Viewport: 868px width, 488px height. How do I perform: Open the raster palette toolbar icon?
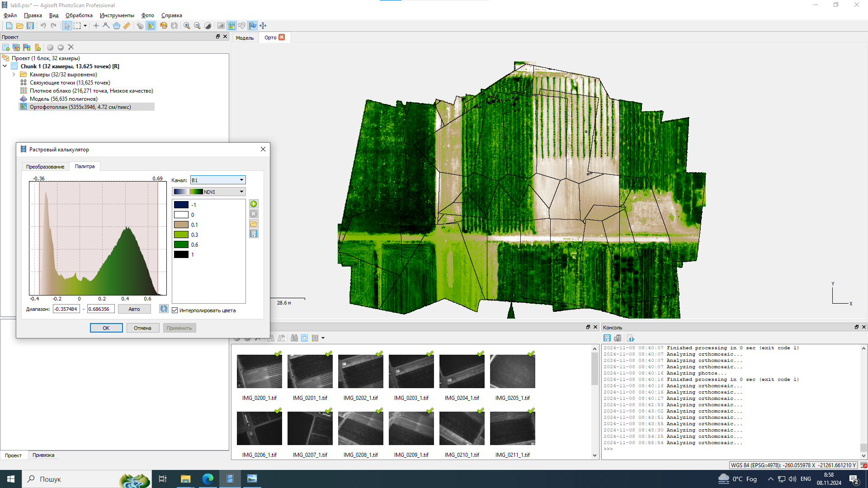pyautogui.click(x=164, y=26)
